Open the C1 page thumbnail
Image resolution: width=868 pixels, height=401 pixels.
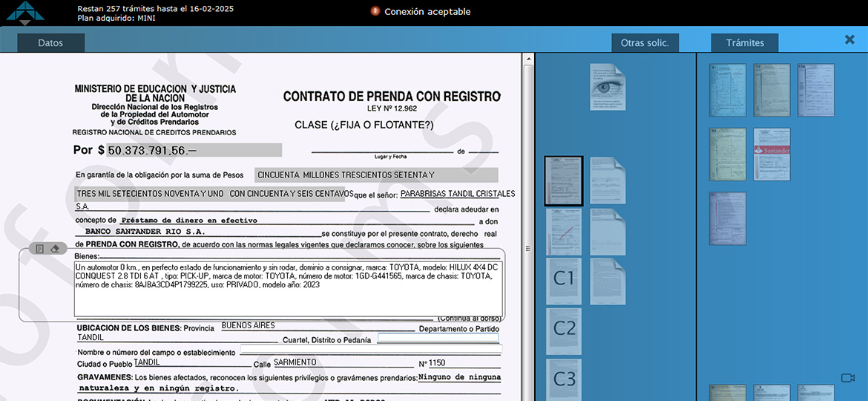click(564, 281)
